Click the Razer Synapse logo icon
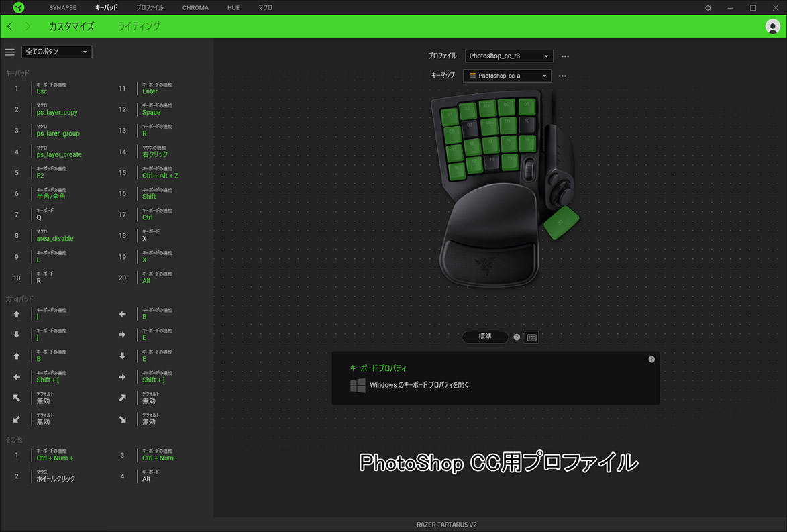787x532 pixels. pyautogui.click(x=19, y=7)
